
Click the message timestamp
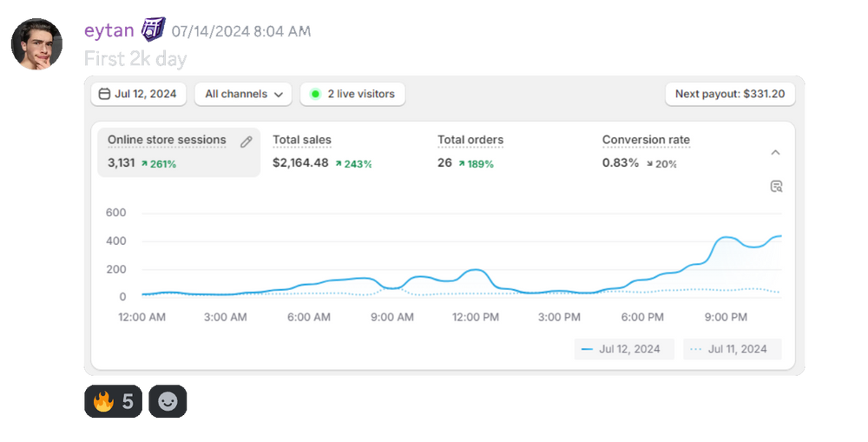[x=241, y=31]
